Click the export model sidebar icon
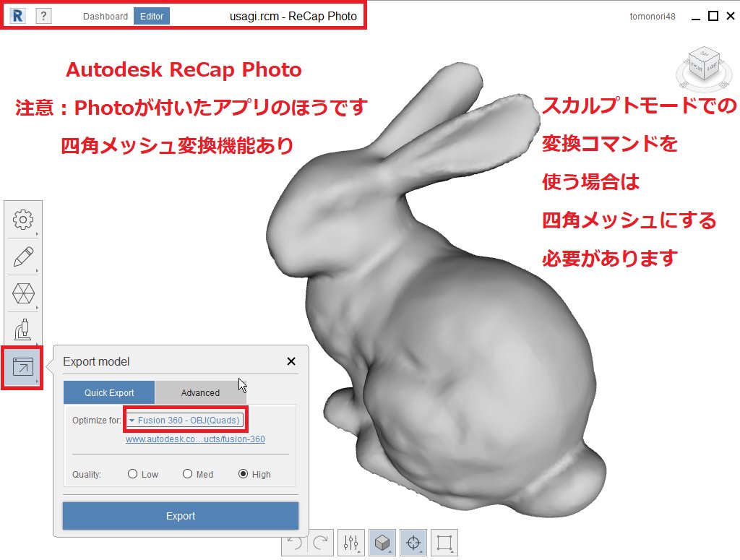This screenshot has width=740, height=560. (22, 368)
